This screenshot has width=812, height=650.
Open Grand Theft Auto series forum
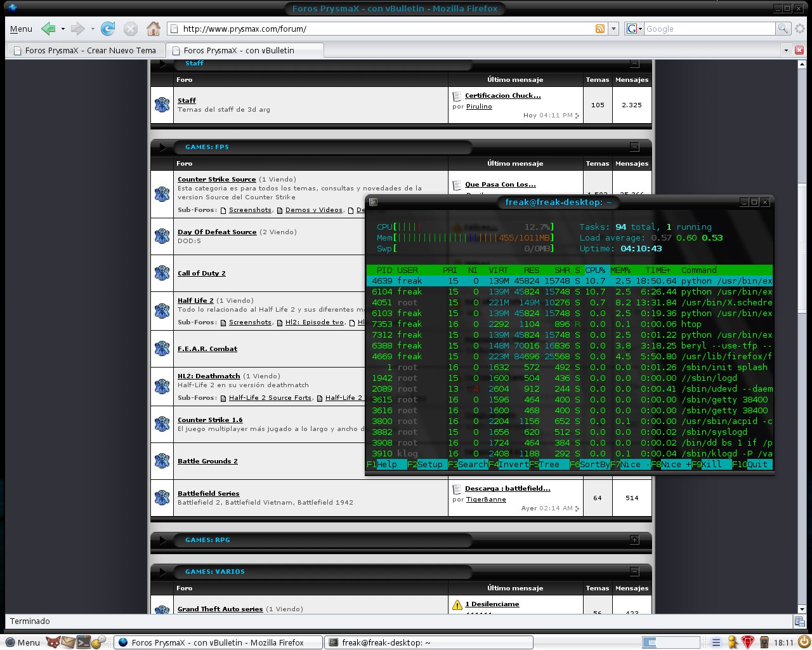[x=220, y=609]
